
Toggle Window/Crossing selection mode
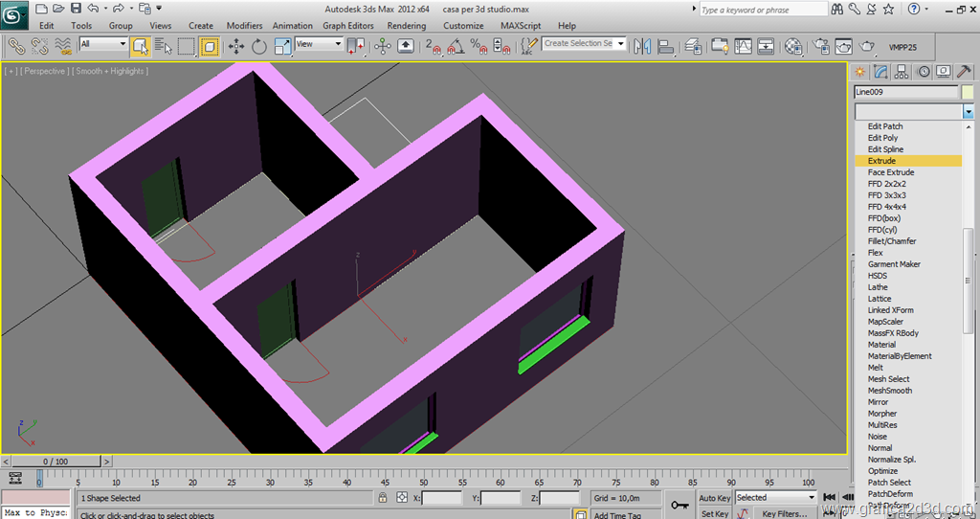(x=210, y=45)
